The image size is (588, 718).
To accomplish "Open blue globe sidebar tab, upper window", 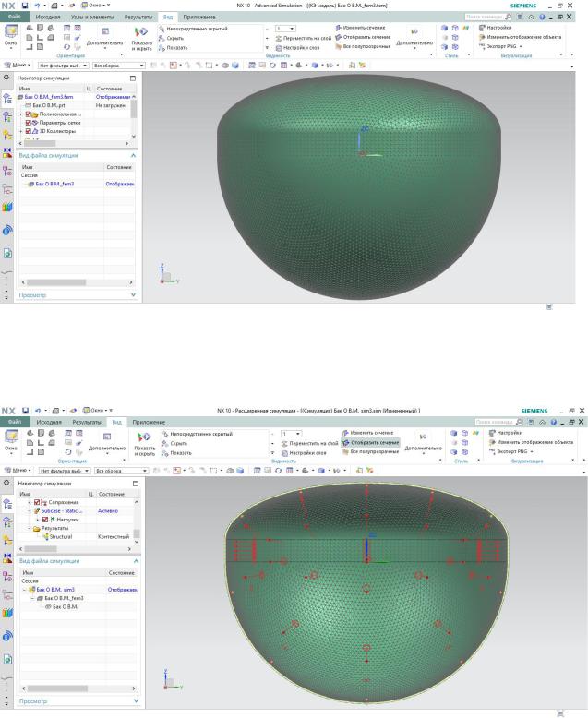I will (x=6, y=231).
